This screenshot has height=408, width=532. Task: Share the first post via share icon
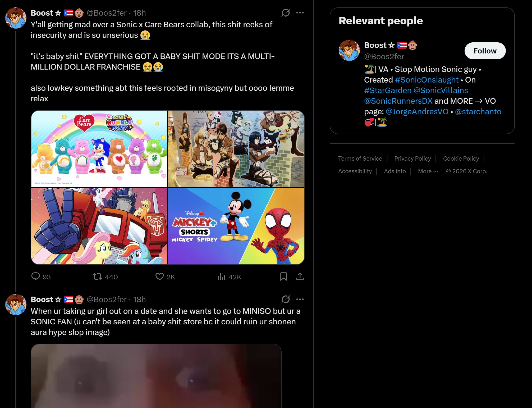(300, 276)
